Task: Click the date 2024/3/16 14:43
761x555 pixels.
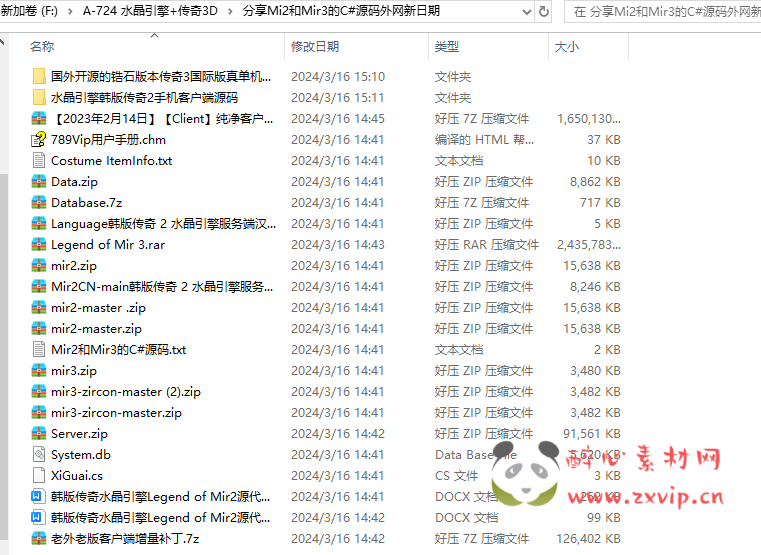Action: 338,245
